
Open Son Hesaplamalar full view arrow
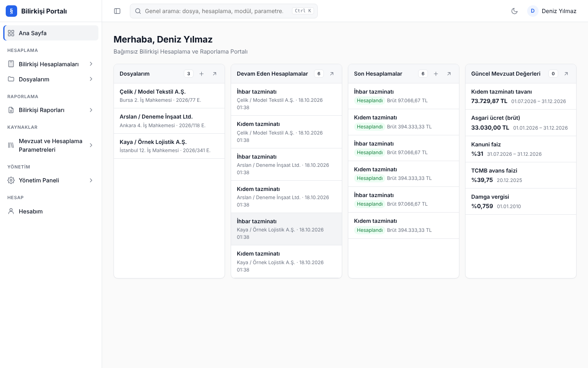point(449,74)
